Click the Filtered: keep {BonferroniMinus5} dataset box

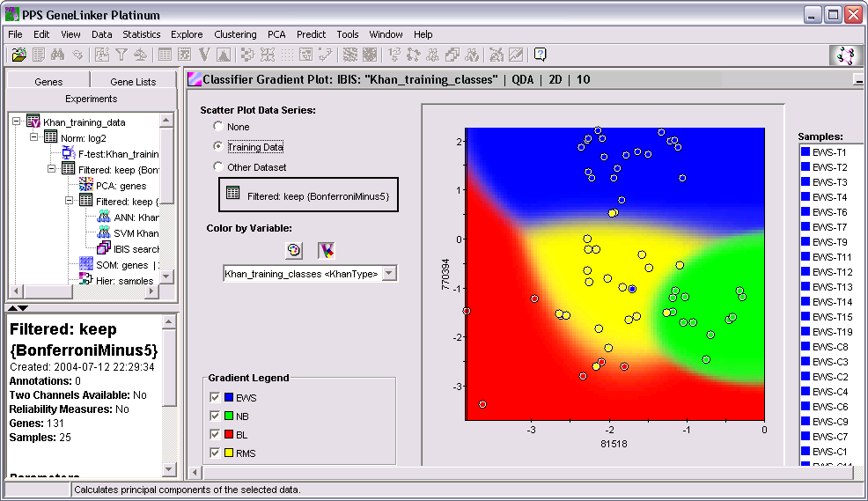308,195
